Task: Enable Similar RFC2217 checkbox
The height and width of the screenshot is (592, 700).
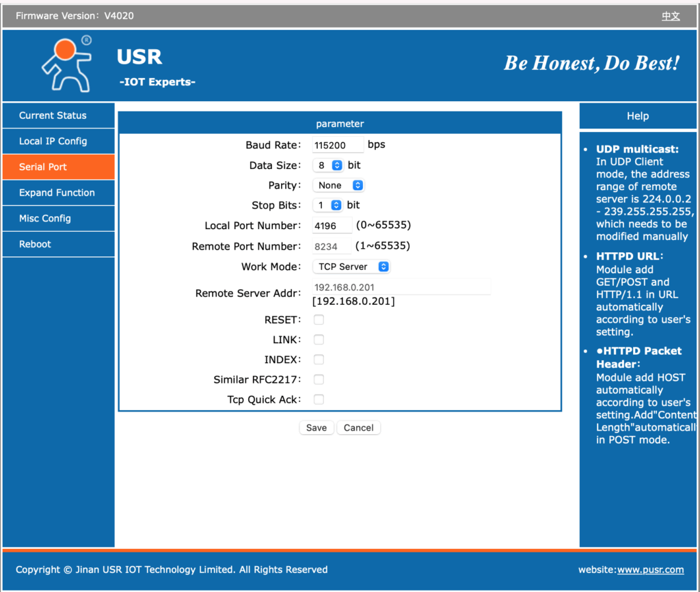Action: tap(319, 379)
